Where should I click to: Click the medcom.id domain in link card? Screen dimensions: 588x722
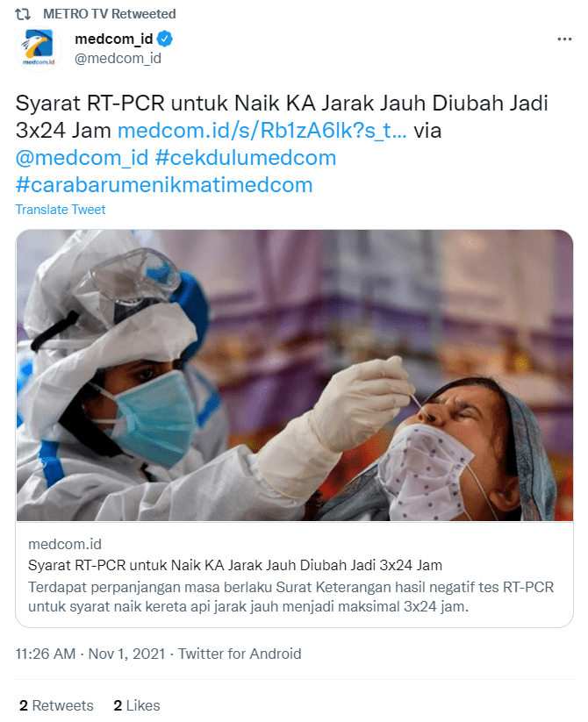[x=65, y=544]
